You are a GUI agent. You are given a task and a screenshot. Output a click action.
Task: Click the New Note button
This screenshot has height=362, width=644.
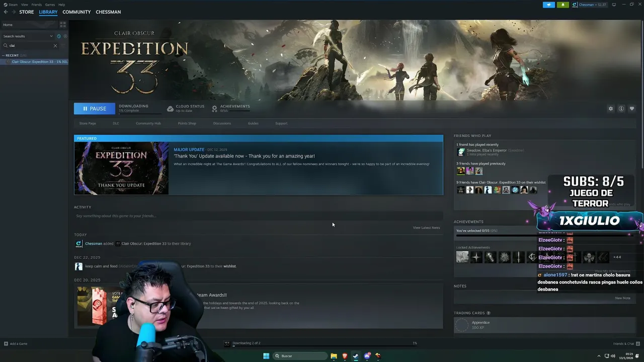(623, 298)
